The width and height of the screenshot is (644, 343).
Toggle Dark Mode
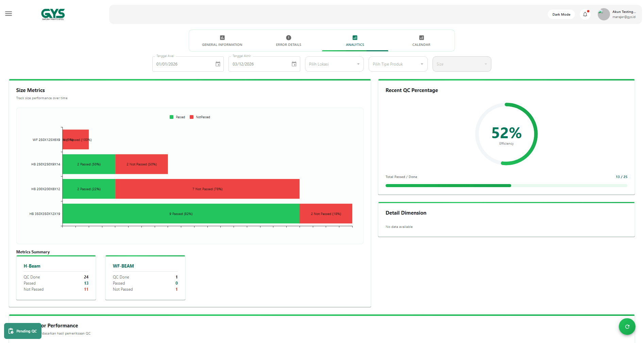(561, 14)
